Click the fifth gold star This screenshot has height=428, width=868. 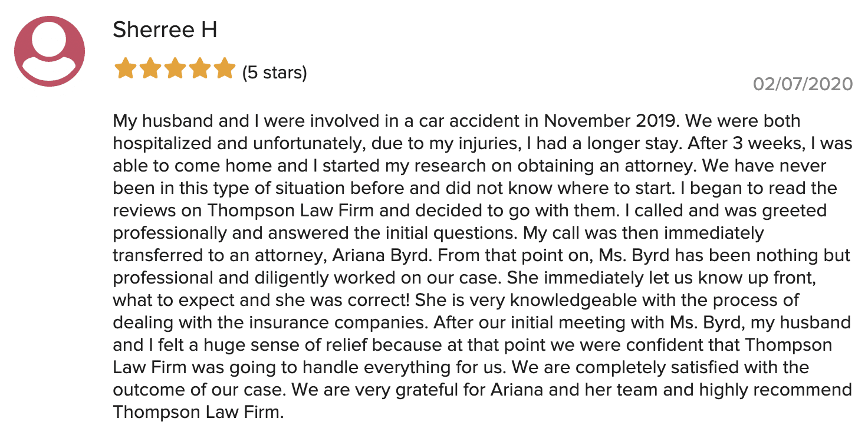[225, 68]
